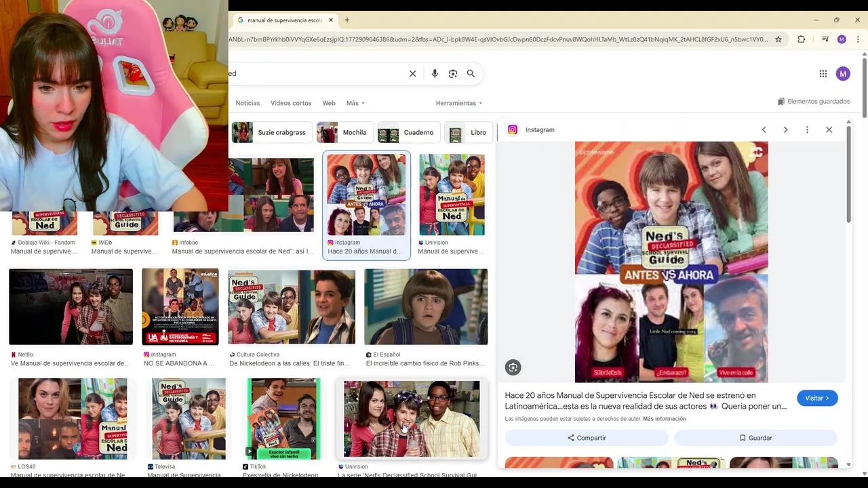868x488 pixels.
Task: Start voice search with microphone icon
Action: click(x=435, y=74)
